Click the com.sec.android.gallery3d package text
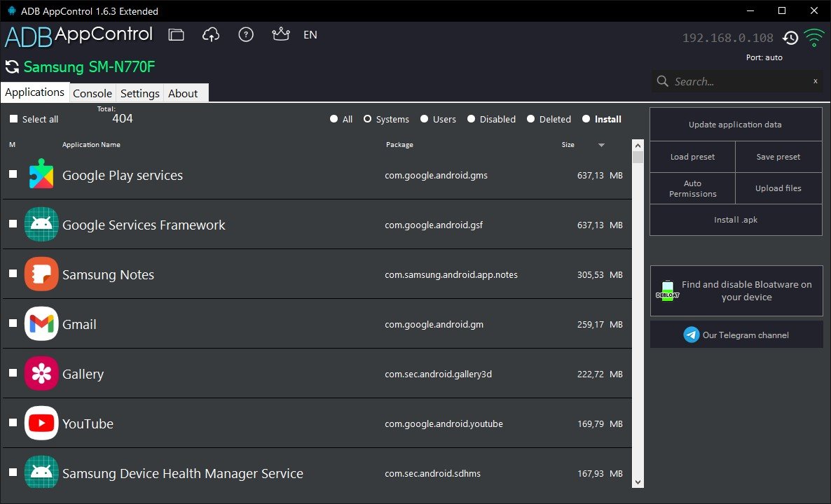The image size is (831, 504). [x=439, y=374]
